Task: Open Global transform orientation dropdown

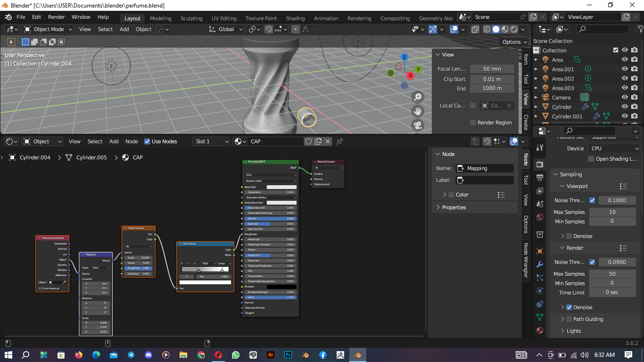Action: pyautogui.click(x=225, y=29)
